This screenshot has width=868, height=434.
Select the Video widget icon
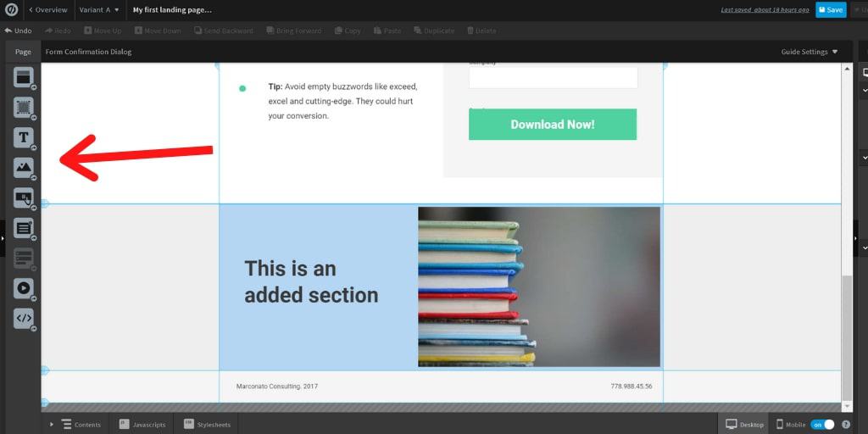click(x=23, y=288)
